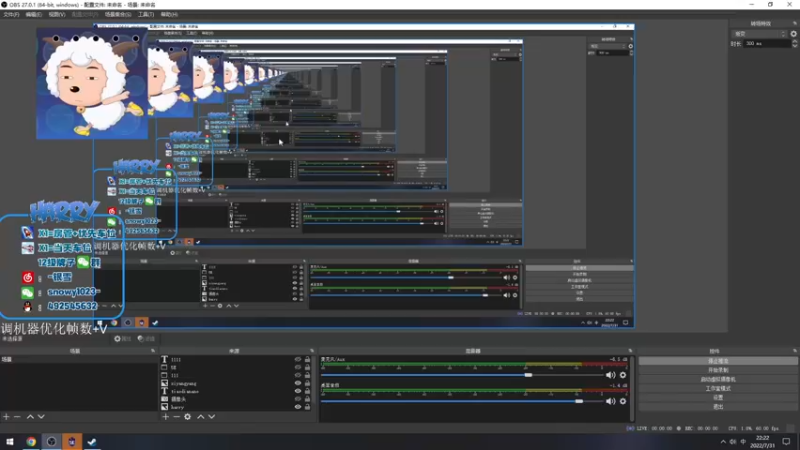Open settings gear for 桌面音频 audio

(623, 402)
